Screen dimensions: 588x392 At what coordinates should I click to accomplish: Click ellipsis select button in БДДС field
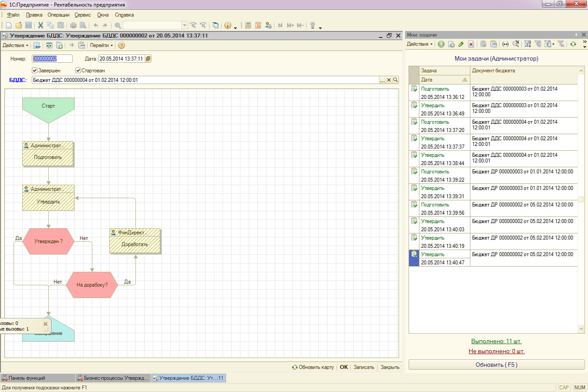pos(382,80)
